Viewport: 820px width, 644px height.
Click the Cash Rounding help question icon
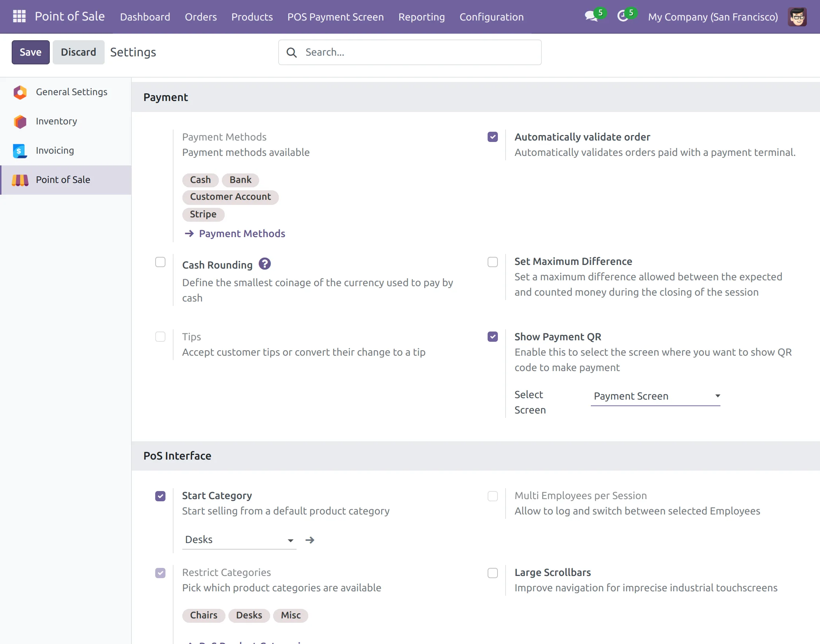pyautogui.click(x=264, y=264)
